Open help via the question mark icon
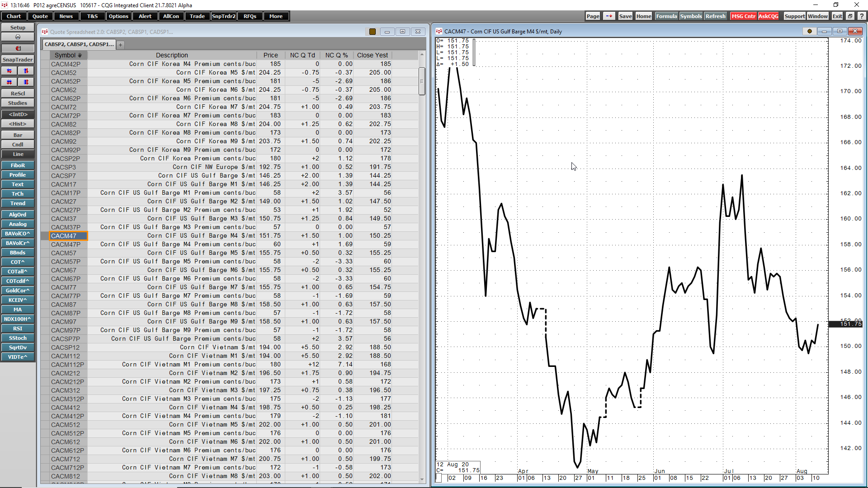Image resolution: width=868 pixels, height=488 pixels. click(862, 16)
